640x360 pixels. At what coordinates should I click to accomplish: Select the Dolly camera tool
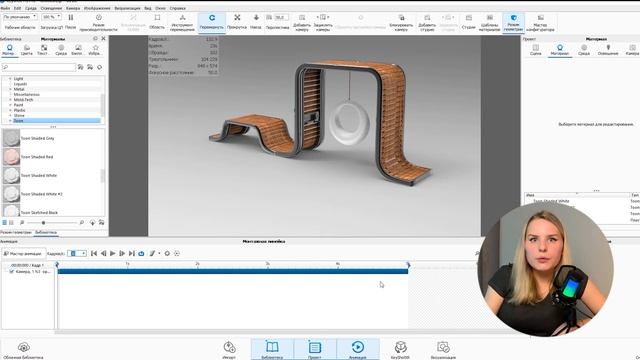(x=256, y=22)
